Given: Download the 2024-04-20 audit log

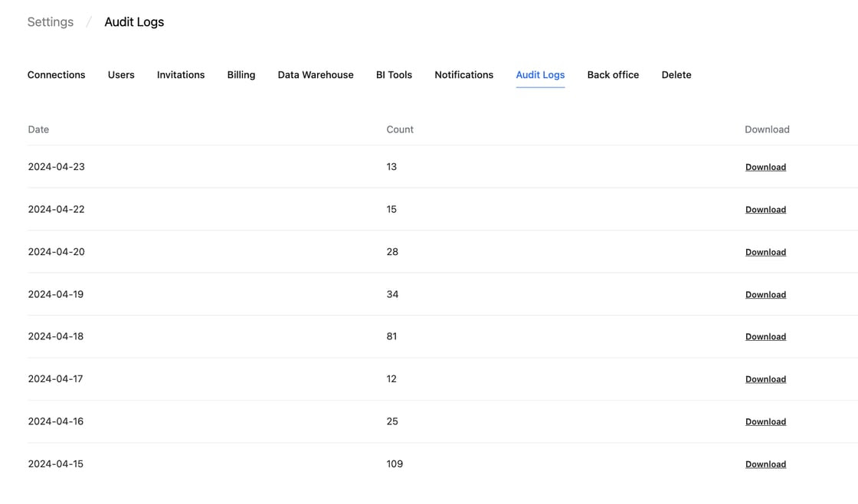Looking at the screenshot, I should pyautogui.click(x=765, y=252).
